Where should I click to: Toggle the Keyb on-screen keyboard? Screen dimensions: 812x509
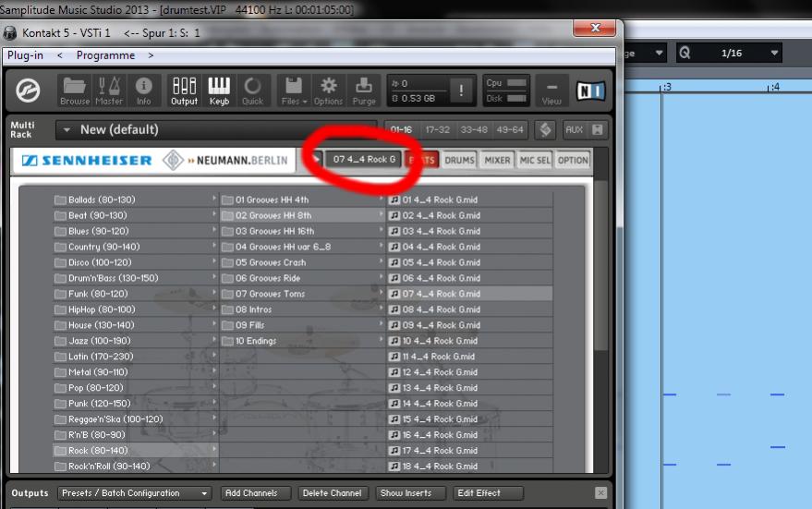click(x=219, y=91)
